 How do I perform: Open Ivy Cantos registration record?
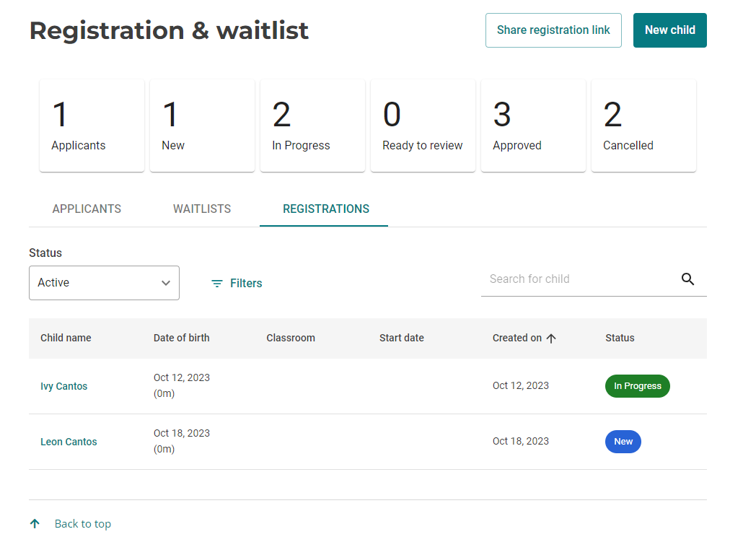pyautogui.click(x=63, y=385)
